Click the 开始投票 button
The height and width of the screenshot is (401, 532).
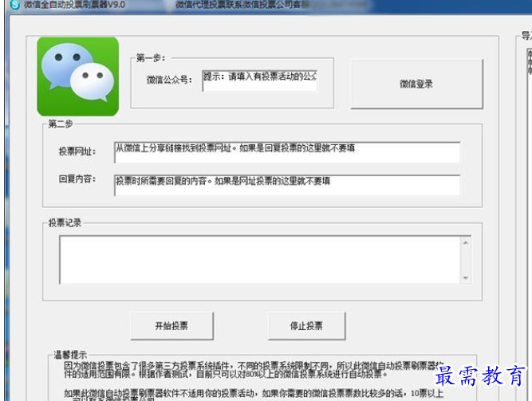point(172,326)
